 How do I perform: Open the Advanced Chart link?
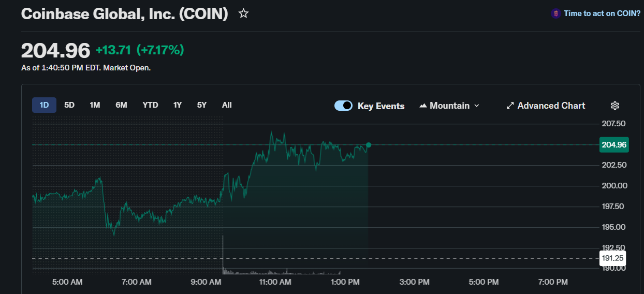(546, 106)
